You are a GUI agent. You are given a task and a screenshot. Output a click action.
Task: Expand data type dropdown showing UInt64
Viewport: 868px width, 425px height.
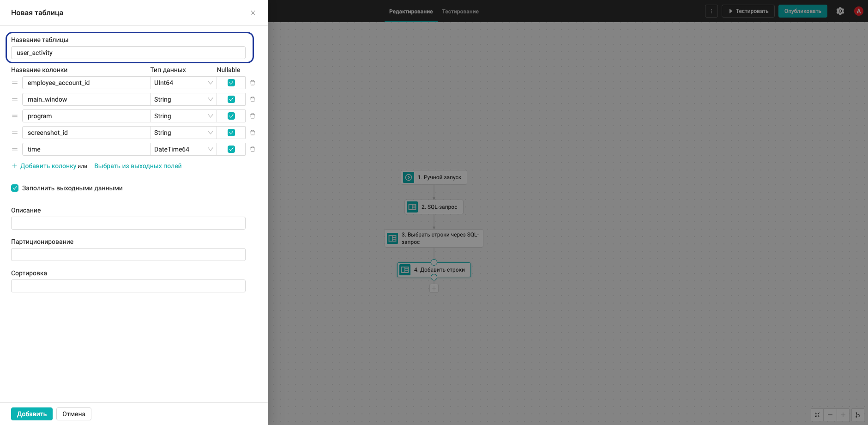[x=184, y=83]
